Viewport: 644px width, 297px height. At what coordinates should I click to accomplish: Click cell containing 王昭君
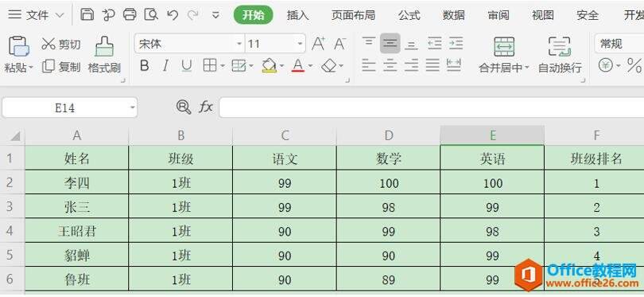77,231
